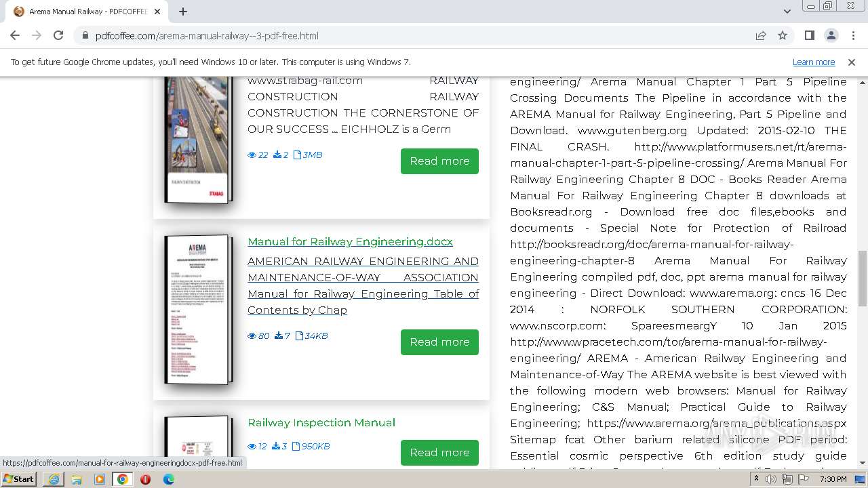
Task: Open the Railway Inspection Manual title link
Action: (321, 423)
